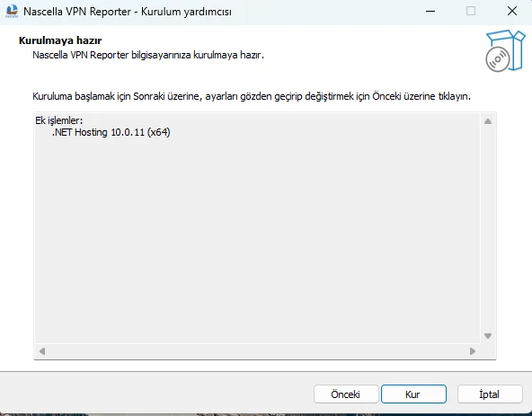Close the setup wizard window

(512, 11)
